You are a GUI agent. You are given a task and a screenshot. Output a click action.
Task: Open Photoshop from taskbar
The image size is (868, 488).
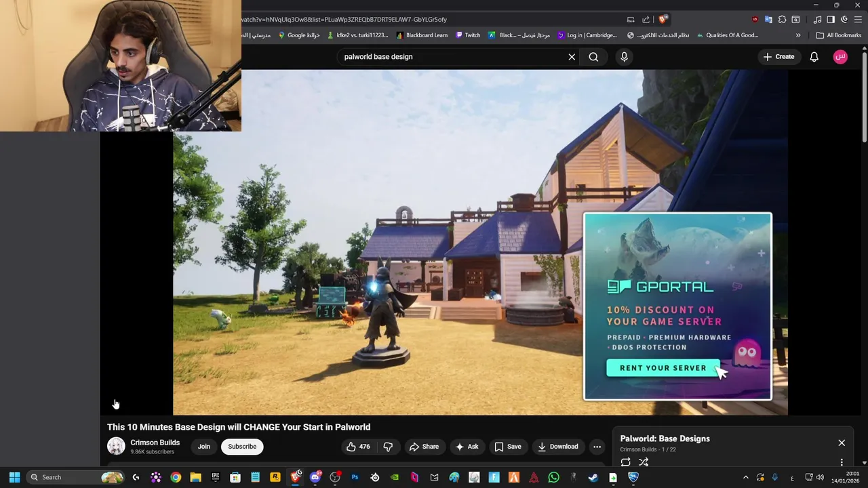click(x=355, y=477)
